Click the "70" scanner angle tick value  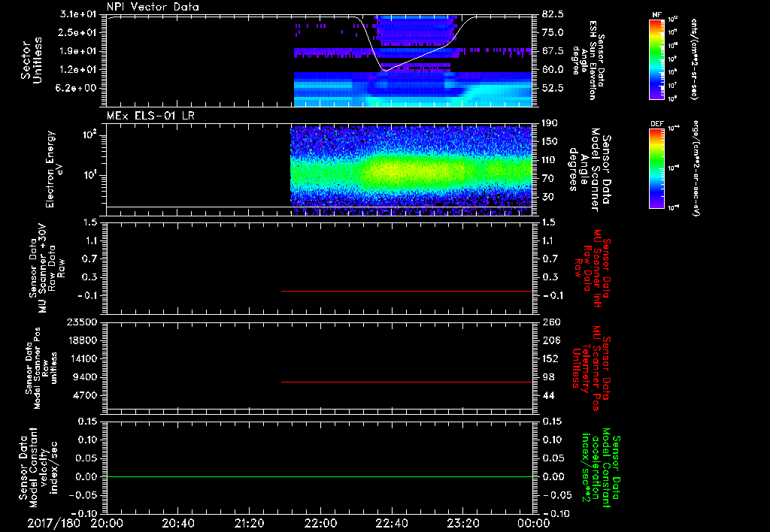pos(548,179)
